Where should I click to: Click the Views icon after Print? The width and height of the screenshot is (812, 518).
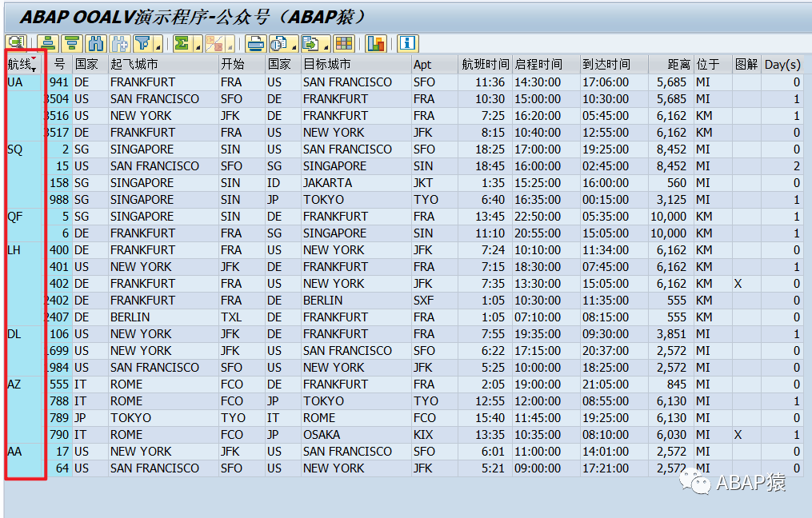(x=278, y=43)
